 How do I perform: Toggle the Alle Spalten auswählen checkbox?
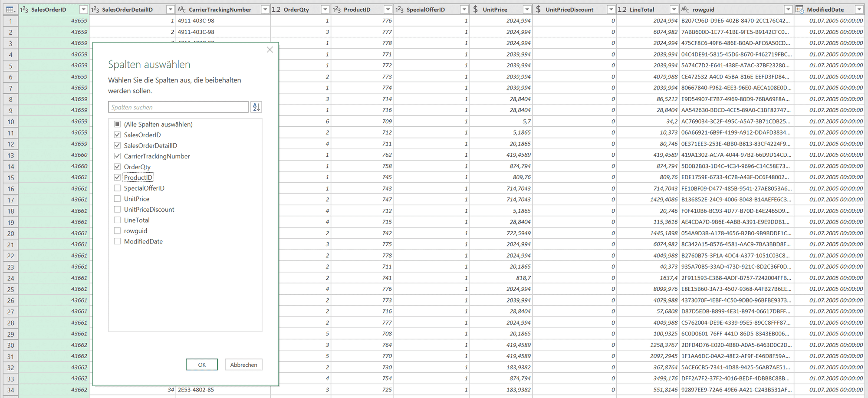click(x=117, y=124)
